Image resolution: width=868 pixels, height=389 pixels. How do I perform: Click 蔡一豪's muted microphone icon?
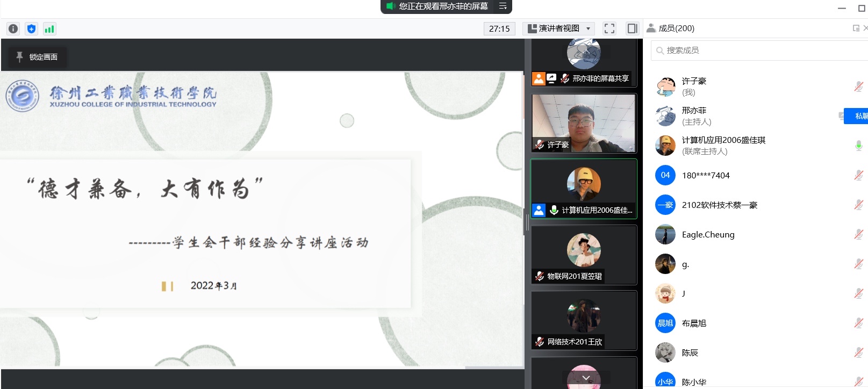point(858,205)
